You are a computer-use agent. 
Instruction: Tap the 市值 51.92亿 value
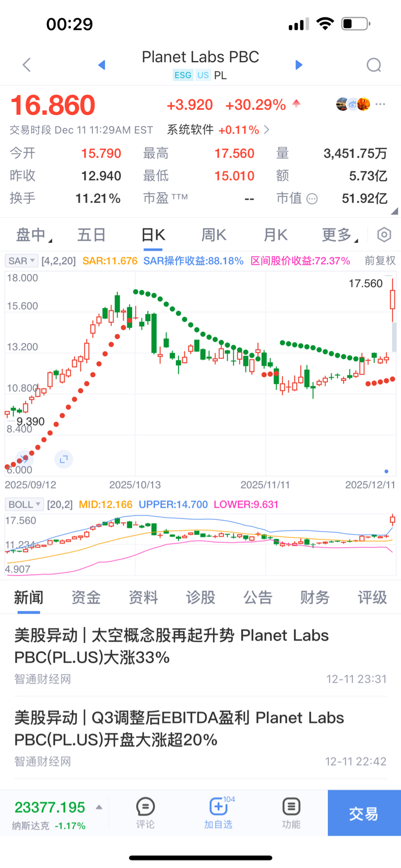pos(364,198)
